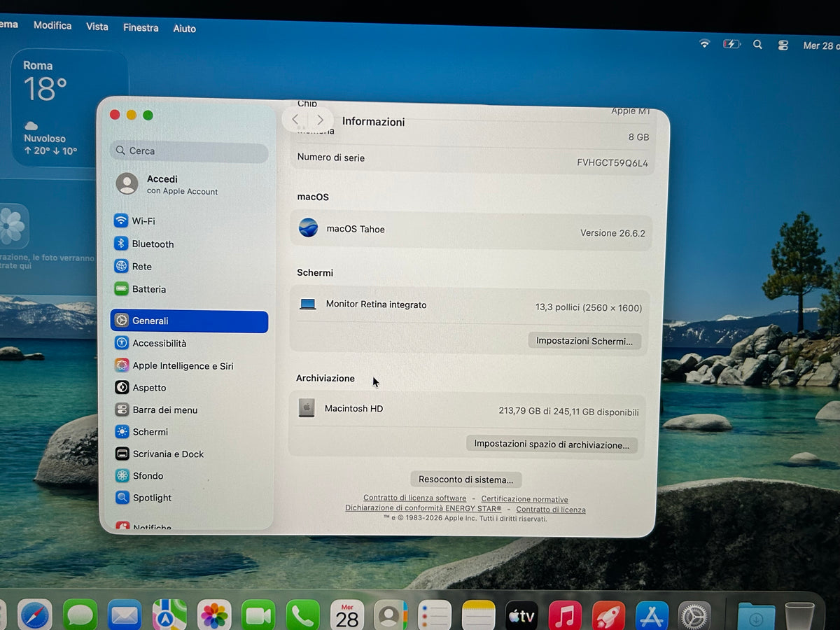Open the Trash in the Dock

pos(799,616)
